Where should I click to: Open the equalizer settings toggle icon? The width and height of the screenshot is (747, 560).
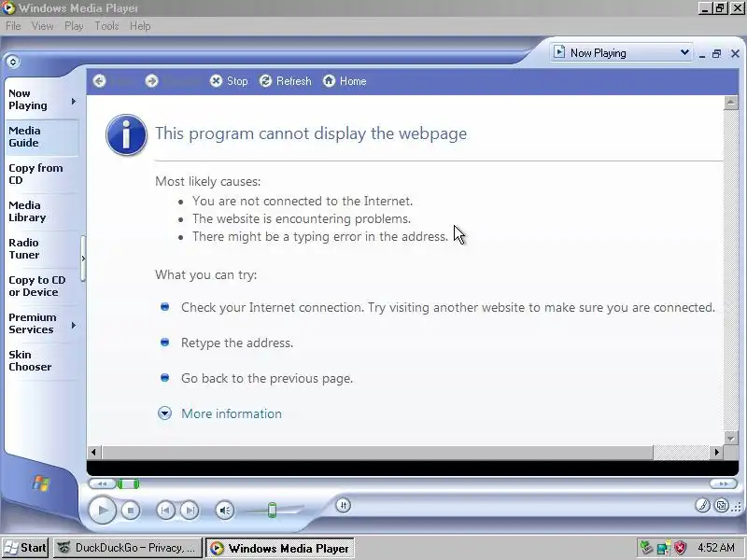click(343, 505)
